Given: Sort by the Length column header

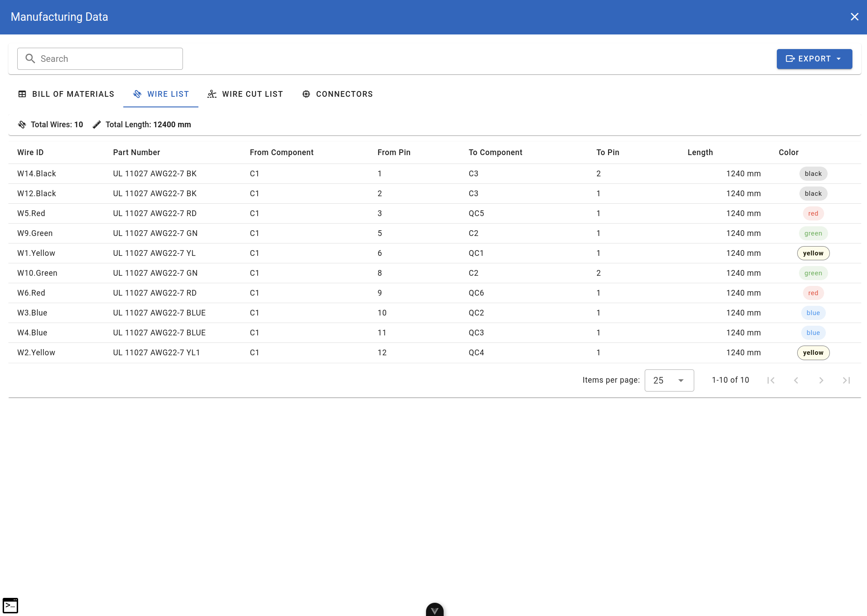Looking at the screenshot, I should coord(700,152).
